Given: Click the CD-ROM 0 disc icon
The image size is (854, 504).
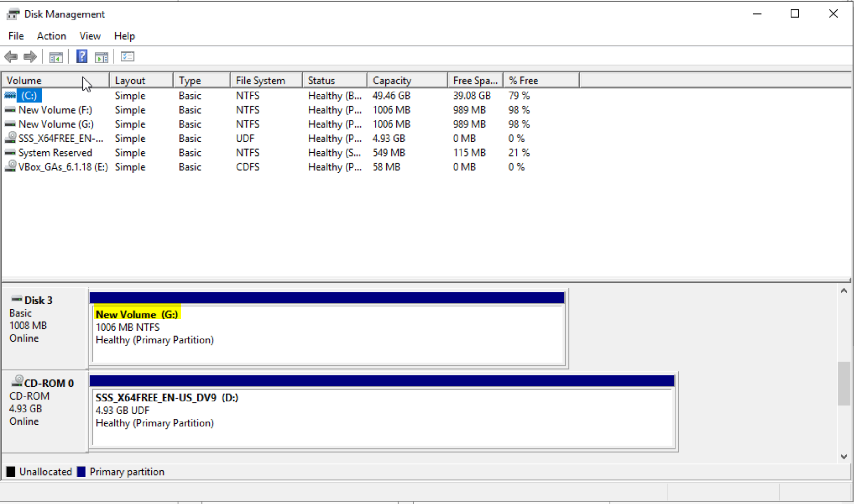Looking at the screenshot, I should tap(17, 381).
